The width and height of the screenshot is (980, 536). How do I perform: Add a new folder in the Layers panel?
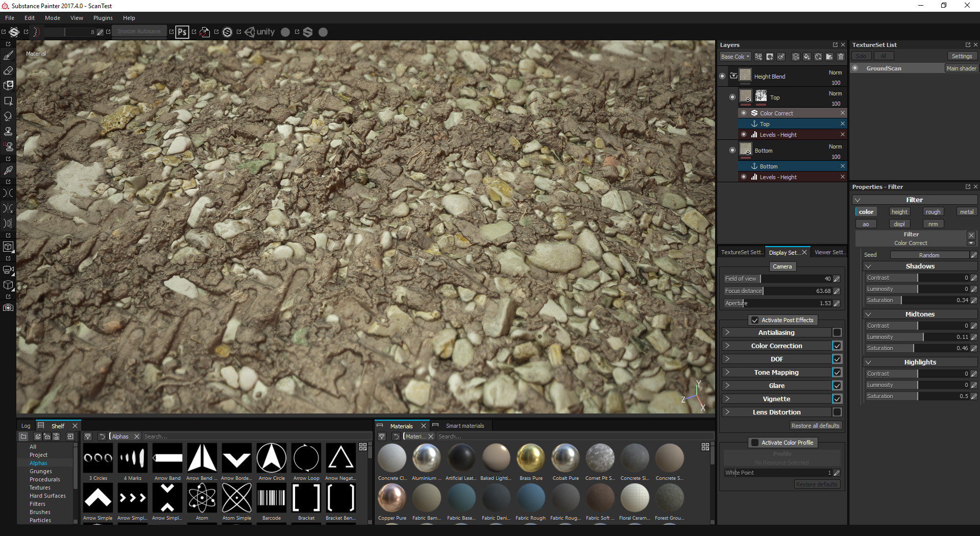point(829,57)
